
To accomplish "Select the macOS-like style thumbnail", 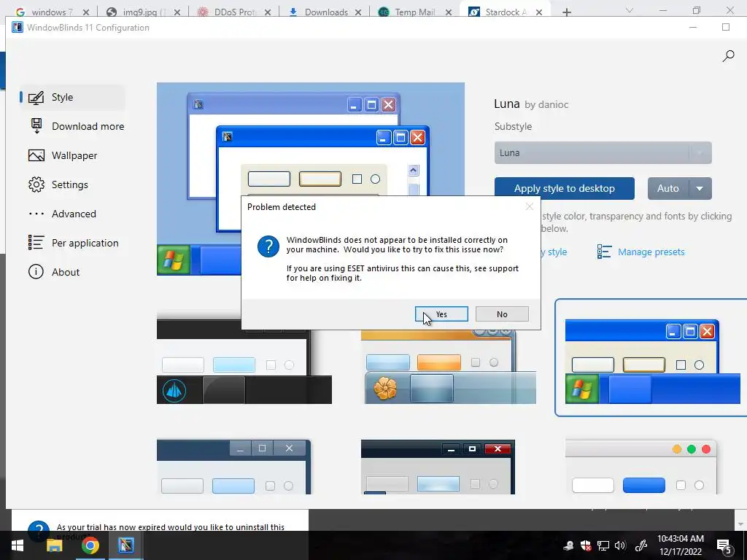I will point(640,467).
